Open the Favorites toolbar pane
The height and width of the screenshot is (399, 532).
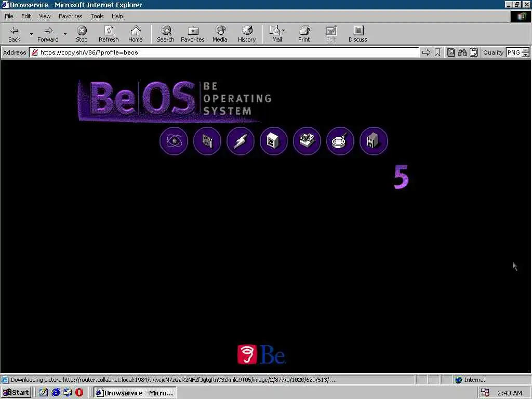[x=193, y=34]
